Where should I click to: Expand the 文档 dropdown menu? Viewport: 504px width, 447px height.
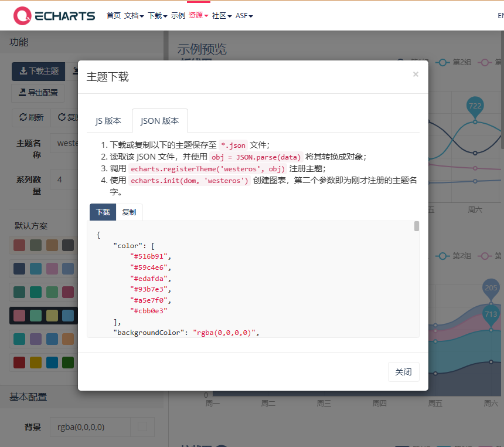(x=134, y=15)
